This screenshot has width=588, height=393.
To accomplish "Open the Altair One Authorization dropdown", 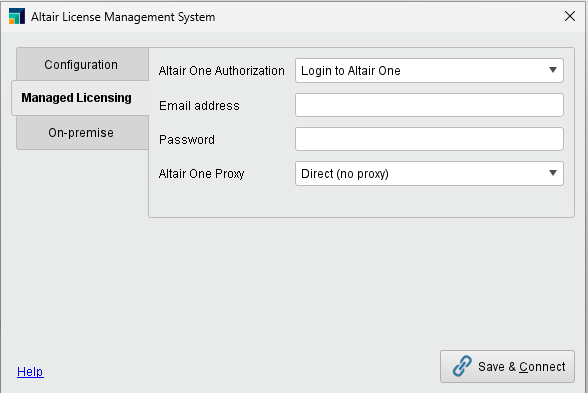I will (429, 70).
